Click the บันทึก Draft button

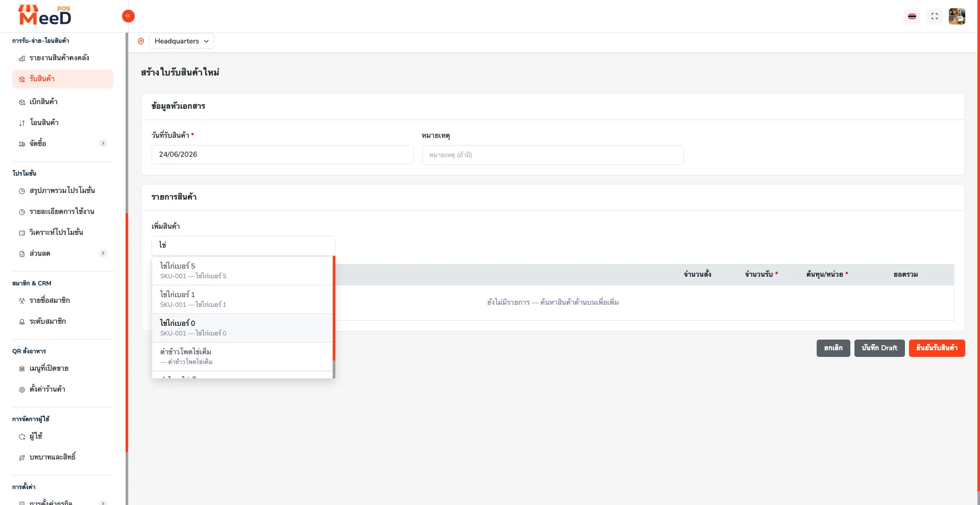879,348
